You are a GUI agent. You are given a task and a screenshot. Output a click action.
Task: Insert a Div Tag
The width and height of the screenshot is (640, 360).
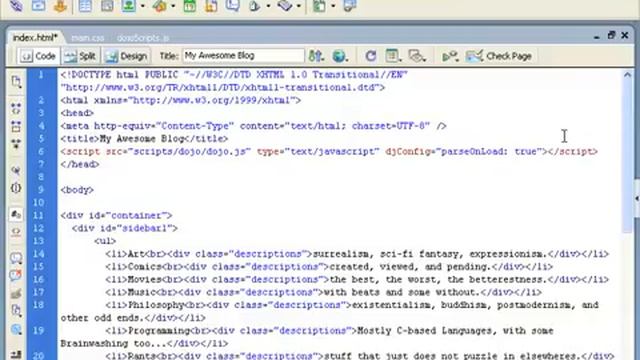tap(107, 6)
